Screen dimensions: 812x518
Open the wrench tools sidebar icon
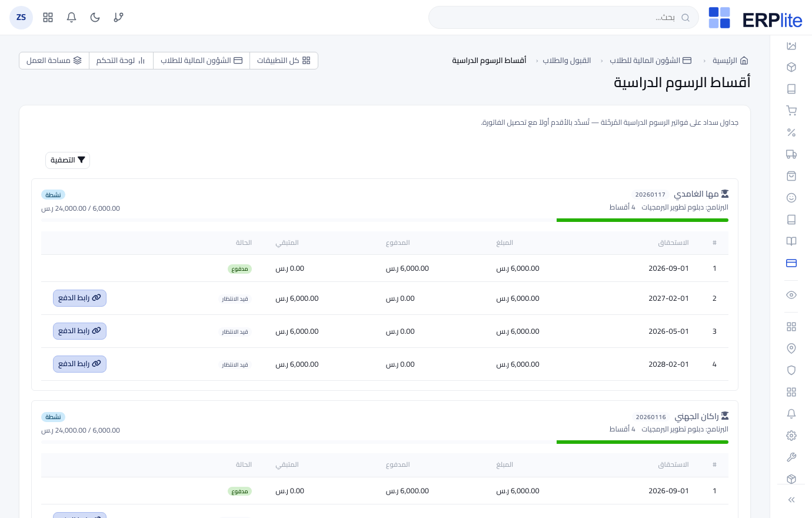791,457
